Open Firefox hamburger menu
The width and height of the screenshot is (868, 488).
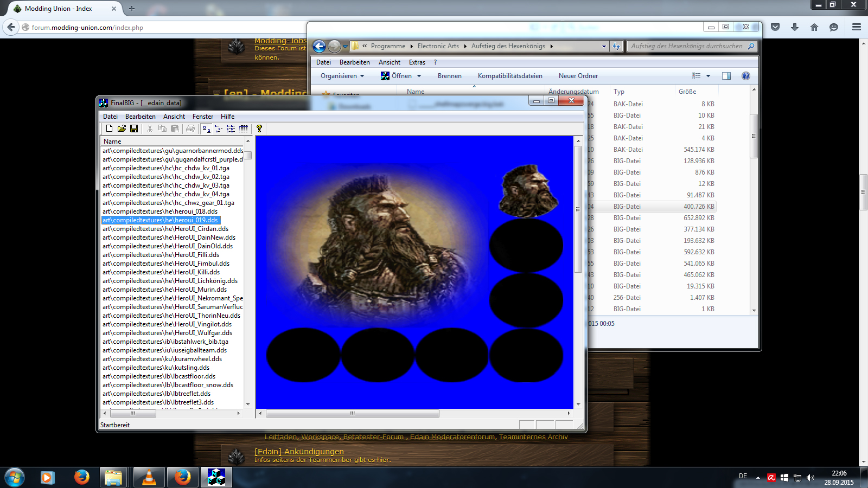[857, 27]
